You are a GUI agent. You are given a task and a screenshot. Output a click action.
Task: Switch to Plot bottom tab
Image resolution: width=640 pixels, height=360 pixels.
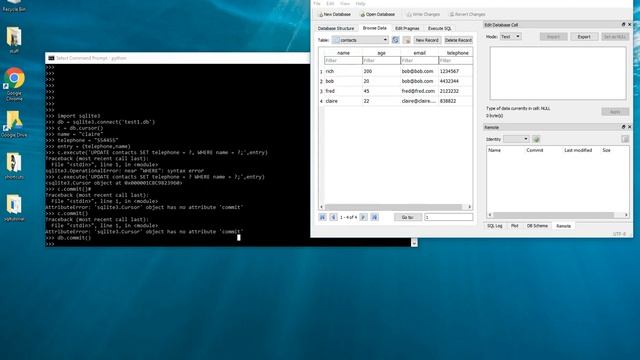tap(514, 226)
